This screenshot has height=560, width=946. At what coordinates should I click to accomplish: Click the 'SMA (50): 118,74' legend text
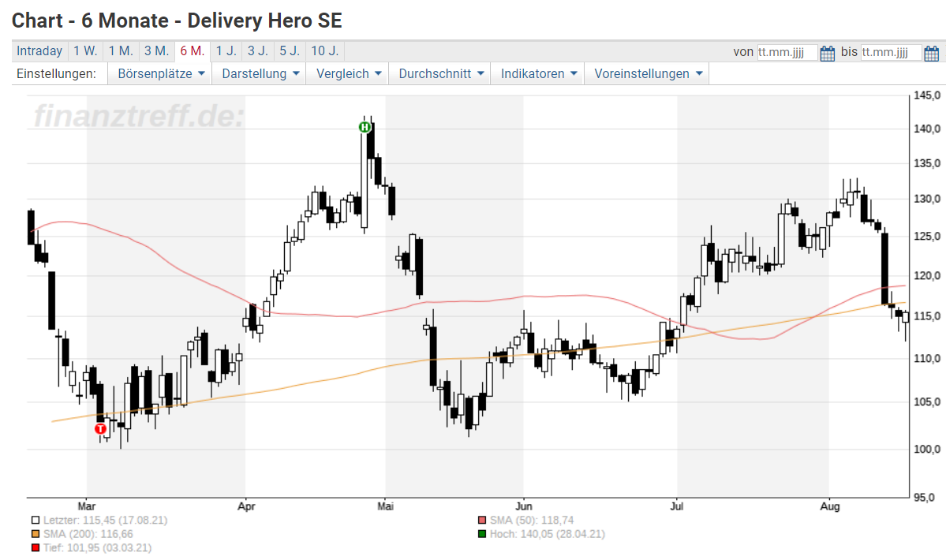click(532, 521)
